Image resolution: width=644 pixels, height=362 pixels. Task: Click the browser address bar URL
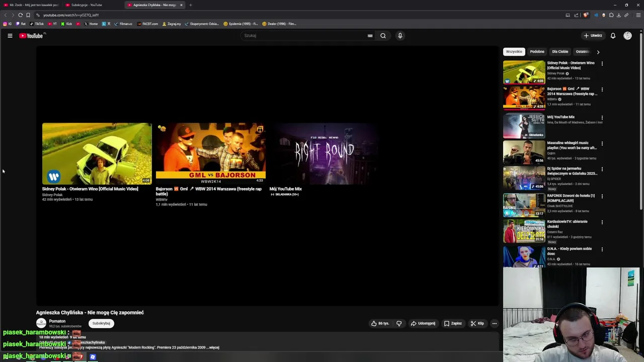tap(71, 15)
